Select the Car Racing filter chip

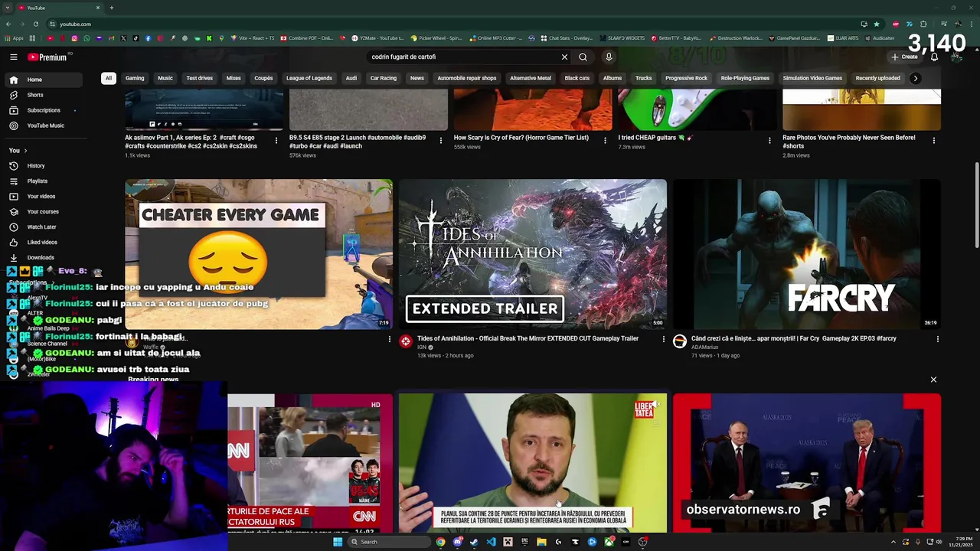(384, 78)
